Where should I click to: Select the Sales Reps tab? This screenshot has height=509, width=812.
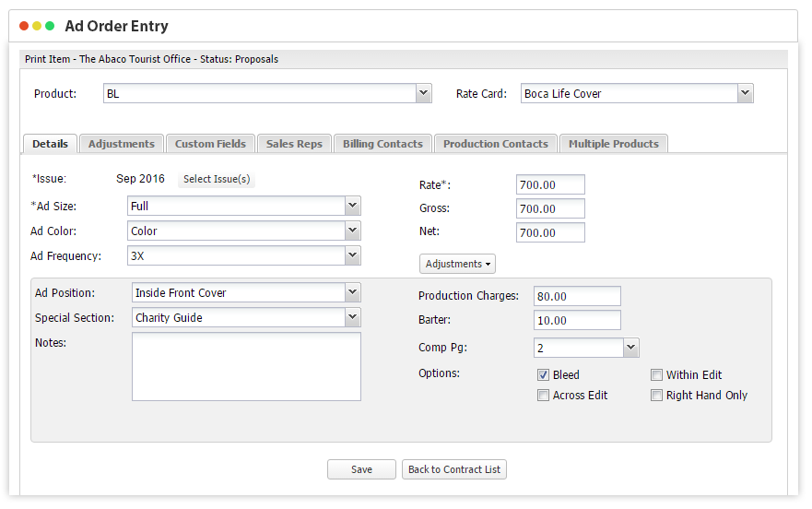point(294,144)
